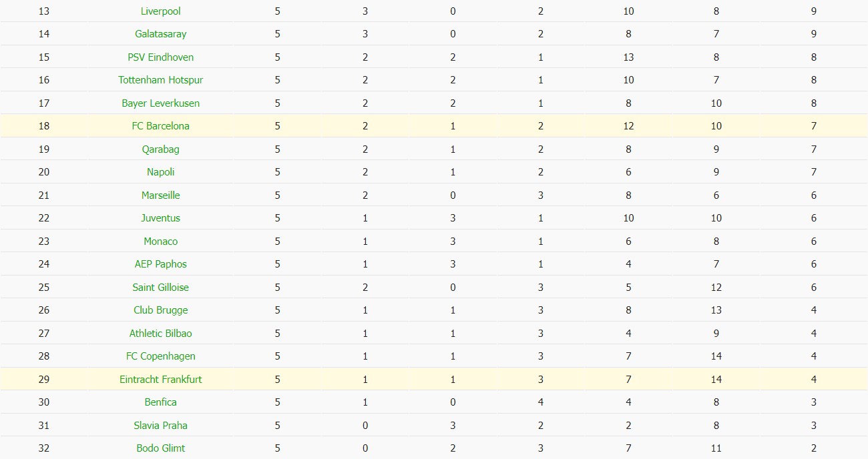Open the Club Brugge link

(x=161, y=310)
